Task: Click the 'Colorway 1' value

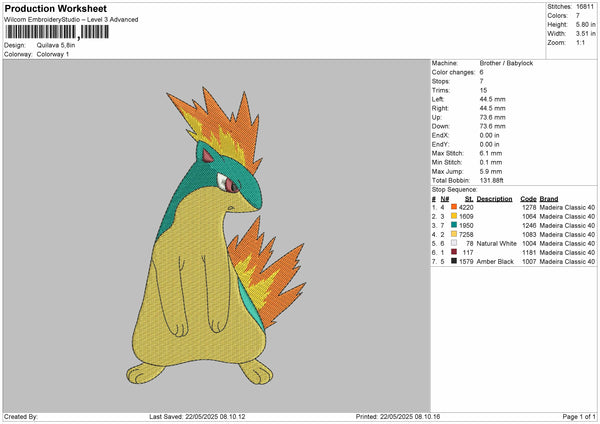Action: point(53,54)
